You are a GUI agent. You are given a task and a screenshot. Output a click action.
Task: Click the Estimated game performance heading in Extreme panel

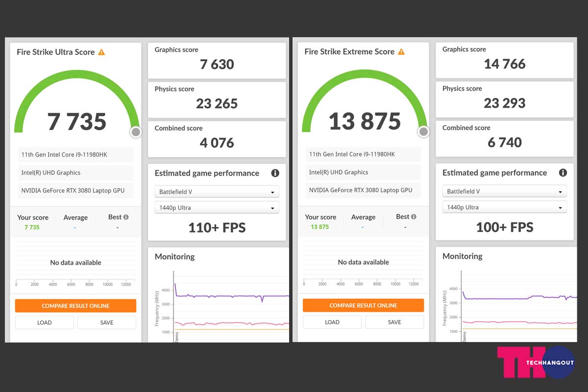pos(494,173)
